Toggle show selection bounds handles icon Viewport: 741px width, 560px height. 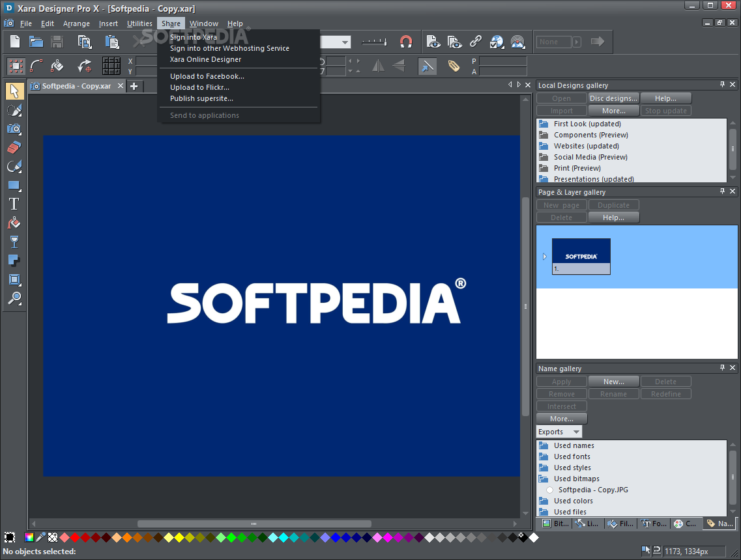[16, 66]
